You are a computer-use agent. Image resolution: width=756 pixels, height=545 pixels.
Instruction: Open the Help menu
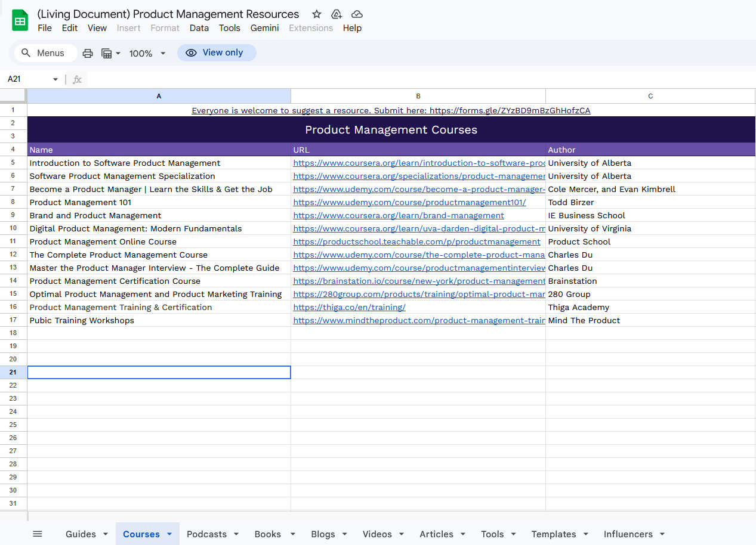point(352,28)
